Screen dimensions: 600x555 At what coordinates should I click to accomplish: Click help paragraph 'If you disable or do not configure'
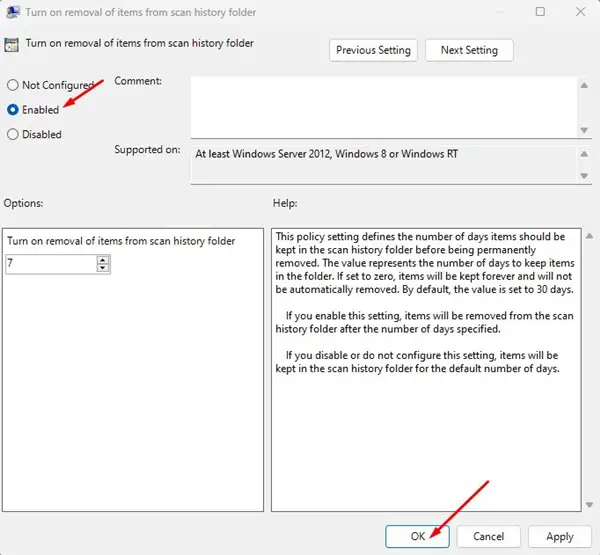coord(418,362)
